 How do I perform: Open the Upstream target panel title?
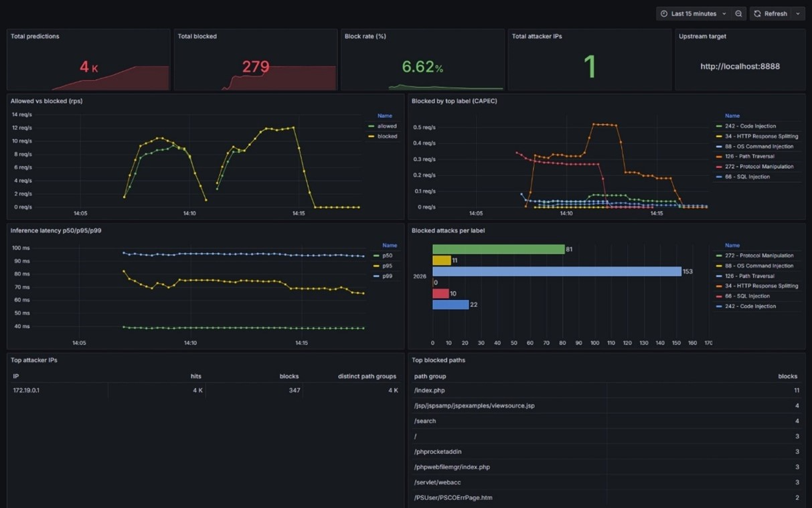tap(702, 36)
